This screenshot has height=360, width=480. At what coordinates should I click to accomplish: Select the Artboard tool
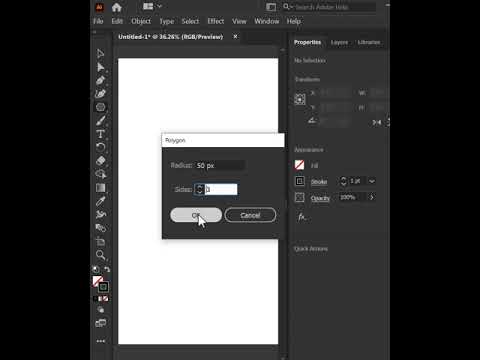100,242
